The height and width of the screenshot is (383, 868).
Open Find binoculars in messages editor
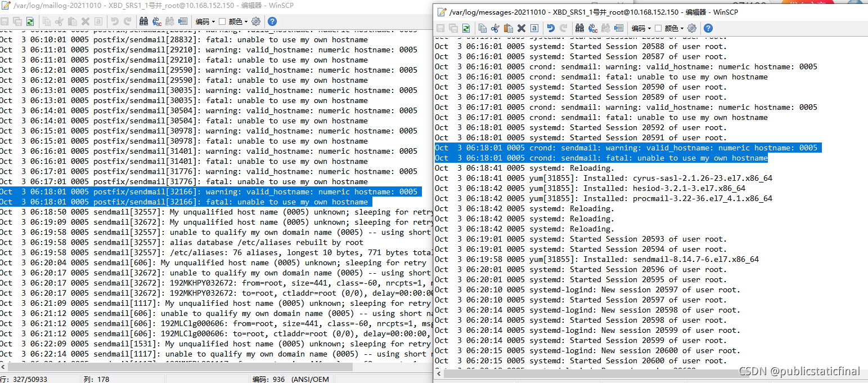click(579, 28)
